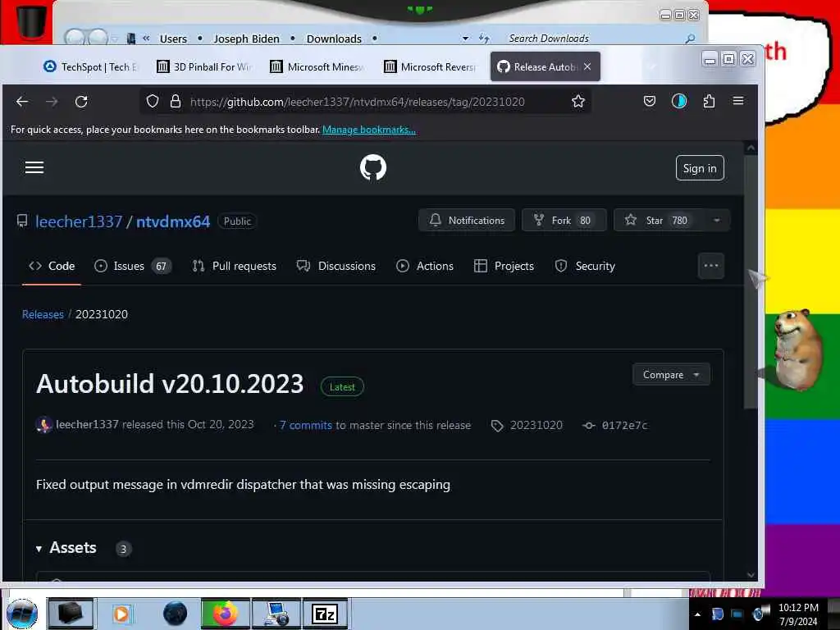Viewport: 840px width, 630px height.
Task: Fork the repository with Fork button
Action: click(564, 220)
